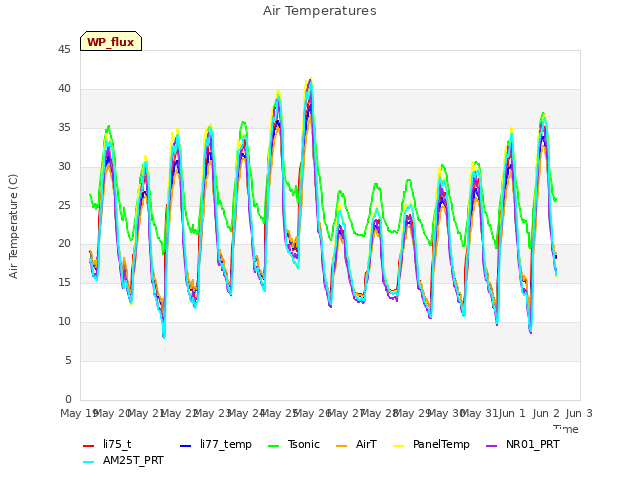Click the 20 y-axis tick label
Image resolution: width=640 pixels, height=480 pixels.
(x=64, y=244)
